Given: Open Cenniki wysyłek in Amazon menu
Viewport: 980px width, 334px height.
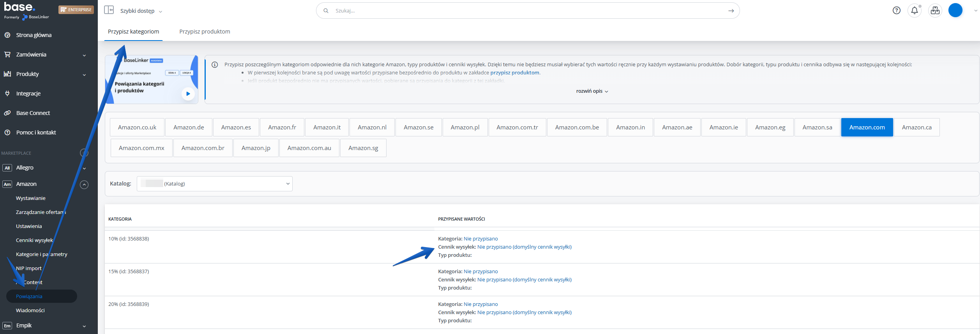Looking at the screenshot, I should 34,240.
